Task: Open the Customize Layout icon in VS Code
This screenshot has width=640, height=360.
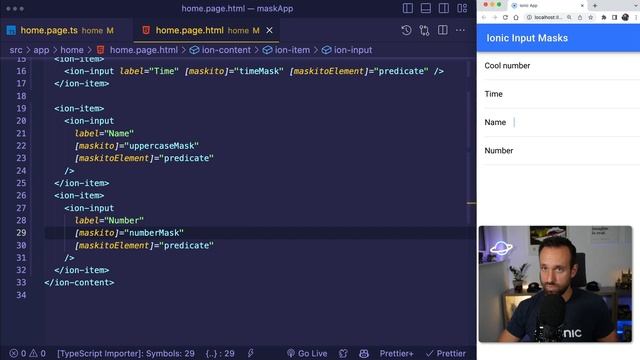Action: click(x=462, y=8)
